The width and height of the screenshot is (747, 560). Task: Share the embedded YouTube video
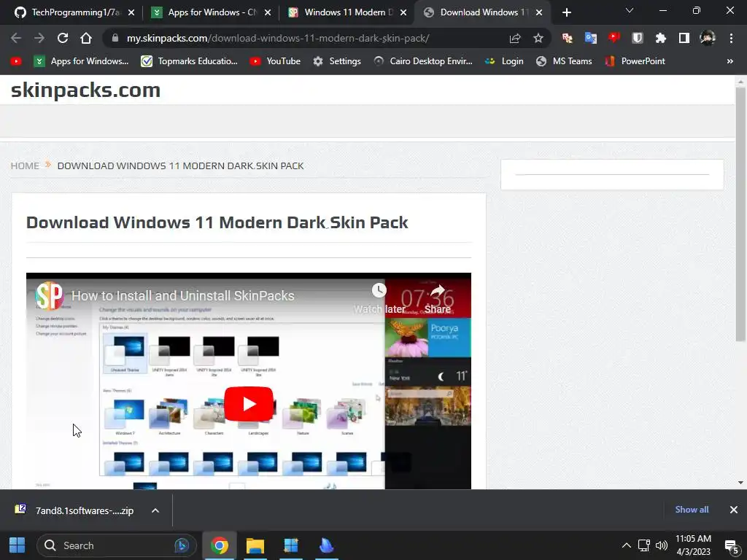438,299
